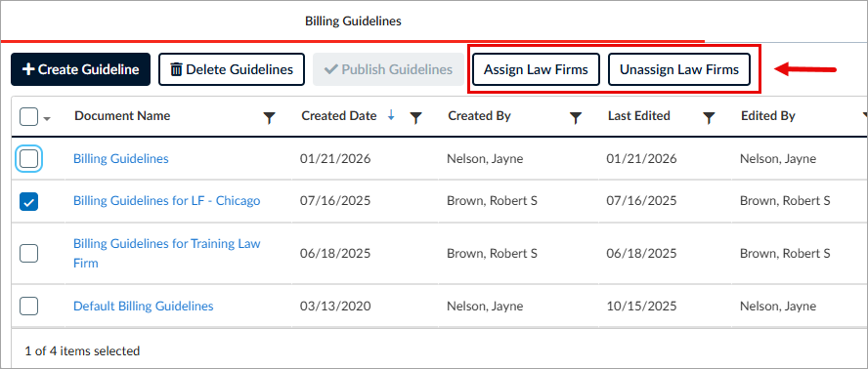
Task: Click the Create Guideline button
Action: (81, 69)
